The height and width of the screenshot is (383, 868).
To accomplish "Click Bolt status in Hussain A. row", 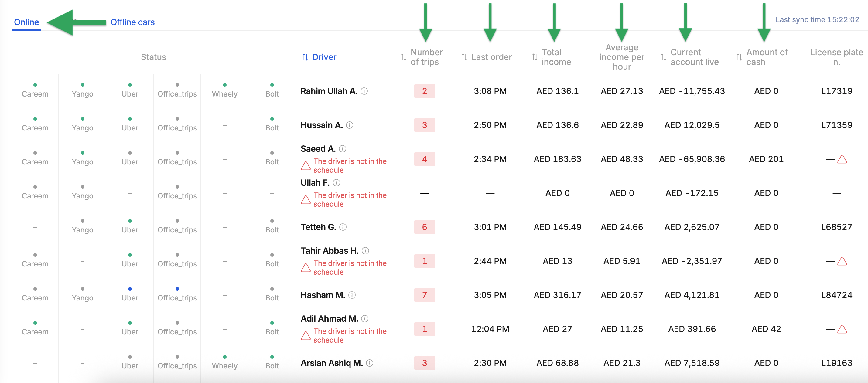I will pos(272,125).
